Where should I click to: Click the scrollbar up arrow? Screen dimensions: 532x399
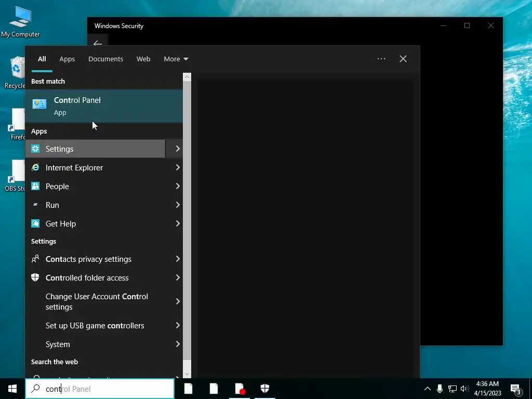click(x=187, y=77)
